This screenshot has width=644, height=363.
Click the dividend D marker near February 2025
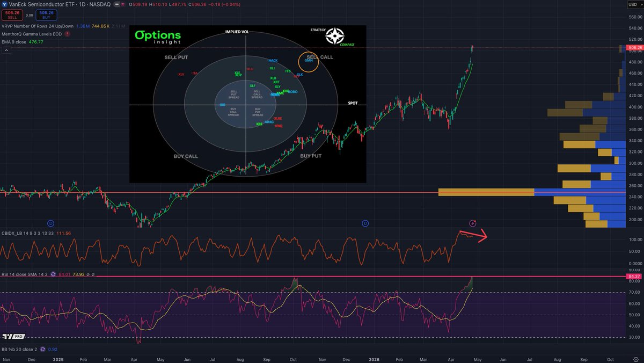click(x=50, y=222)
